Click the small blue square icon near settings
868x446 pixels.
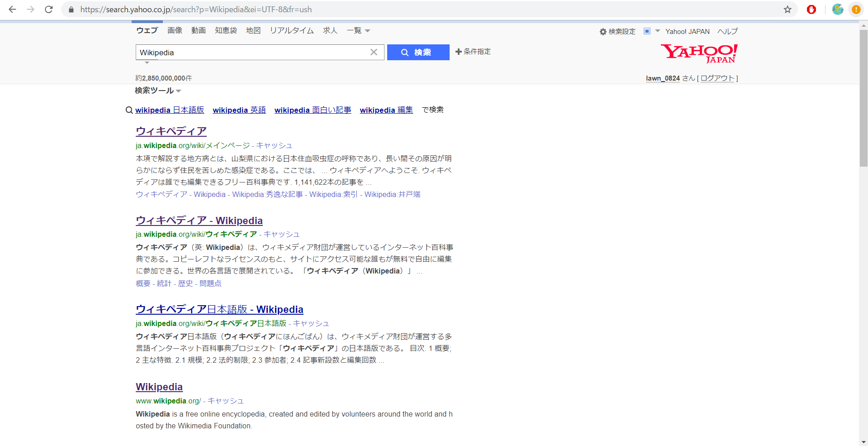[x=647, y=31]
